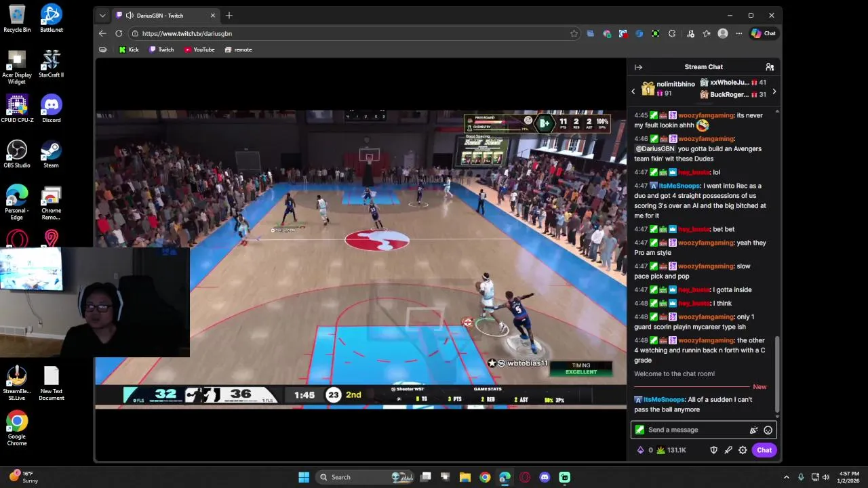Open Opera browser from taskbar

click(525, 477)
